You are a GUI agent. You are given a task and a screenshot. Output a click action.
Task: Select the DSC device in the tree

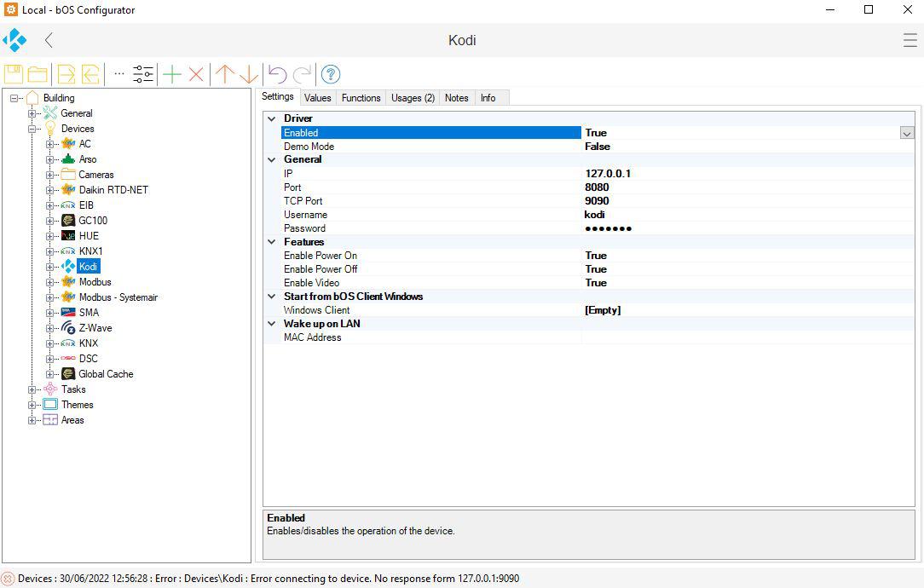click(89, 358)
